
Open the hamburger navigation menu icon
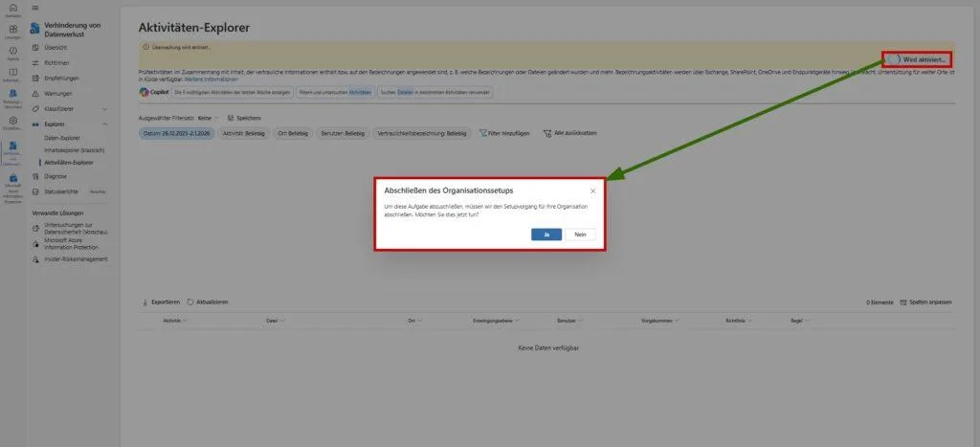[35, 8]
